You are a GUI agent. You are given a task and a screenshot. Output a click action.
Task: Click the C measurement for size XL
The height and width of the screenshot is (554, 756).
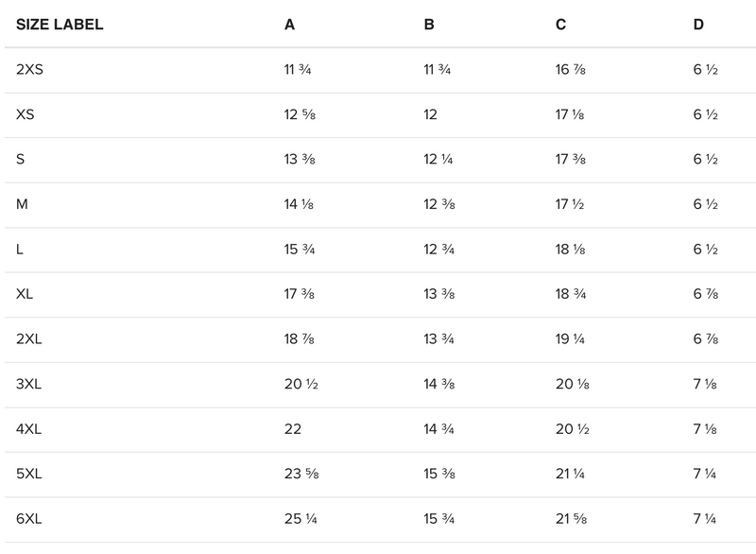point(571,294)
